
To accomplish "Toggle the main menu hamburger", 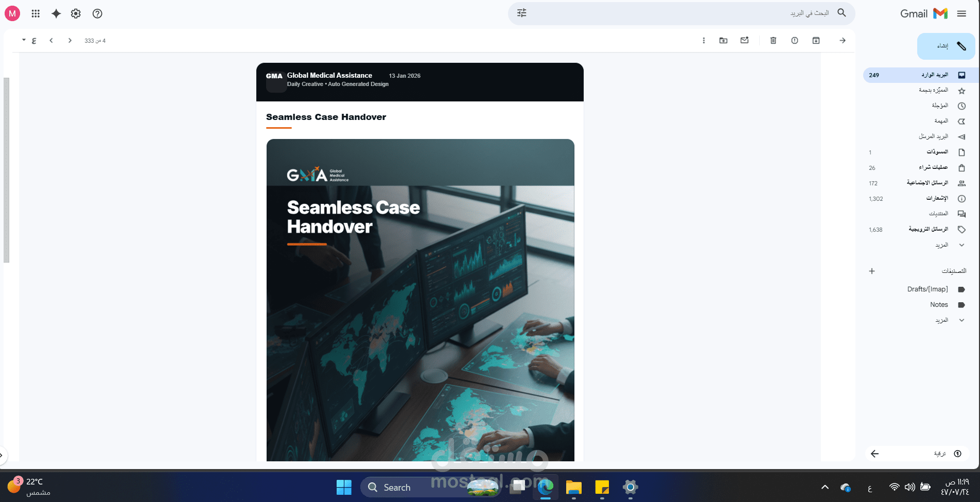I will tap(961, 14).
